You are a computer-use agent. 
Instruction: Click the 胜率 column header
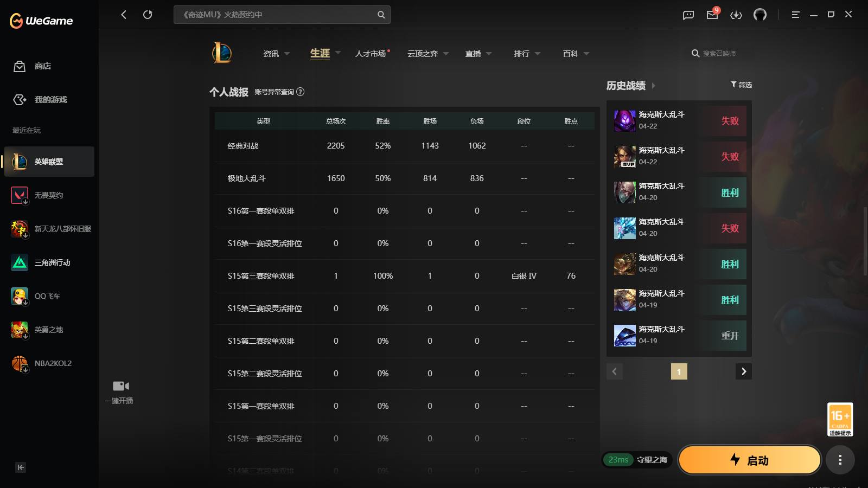[x=383, y=121]
